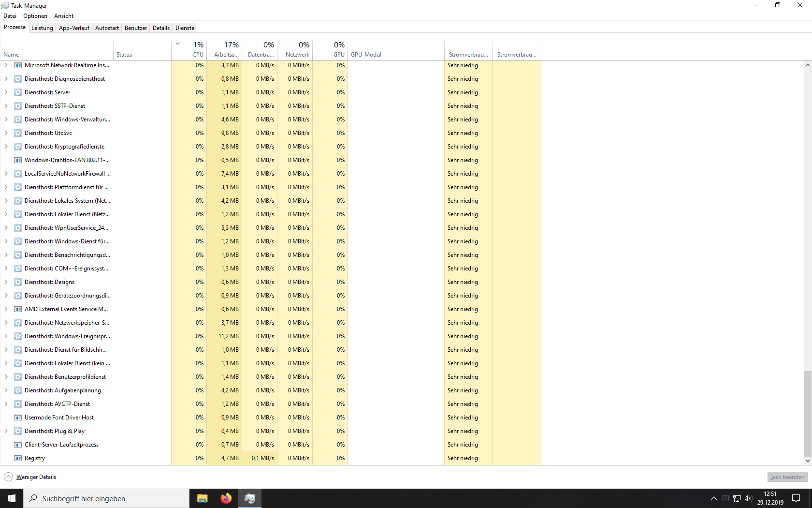The height and width of the screenshot is (508, 812).
Task: Switch to the Autostart tab
Action: (107, 28)
